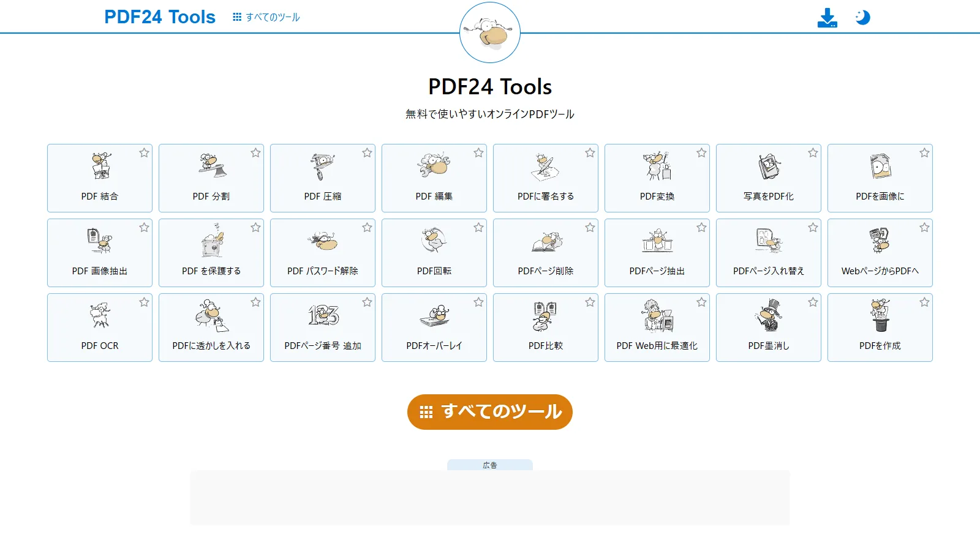Open the PDF墨消し tool tile
980x551 pixels.
click(x=769, y=328)
